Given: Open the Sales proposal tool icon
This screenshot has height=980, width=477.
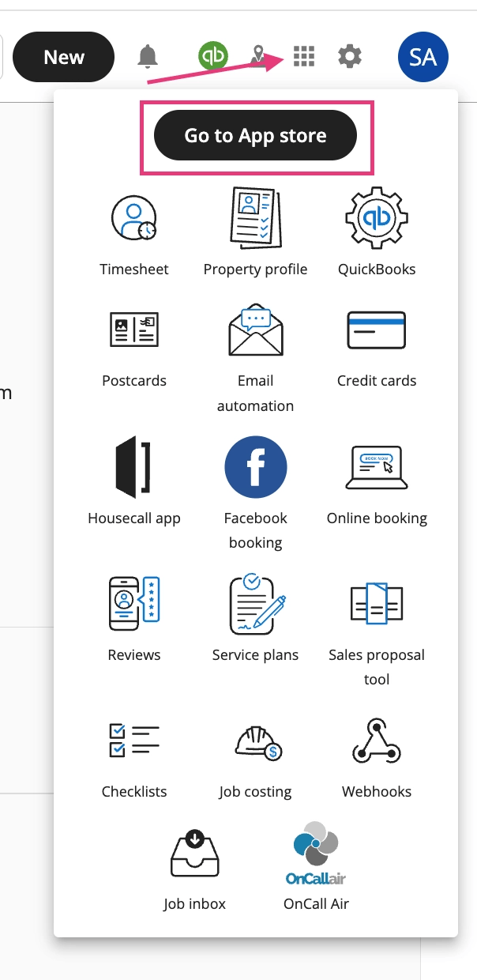Looking at the screenshot, I should (x=377, y=604).
